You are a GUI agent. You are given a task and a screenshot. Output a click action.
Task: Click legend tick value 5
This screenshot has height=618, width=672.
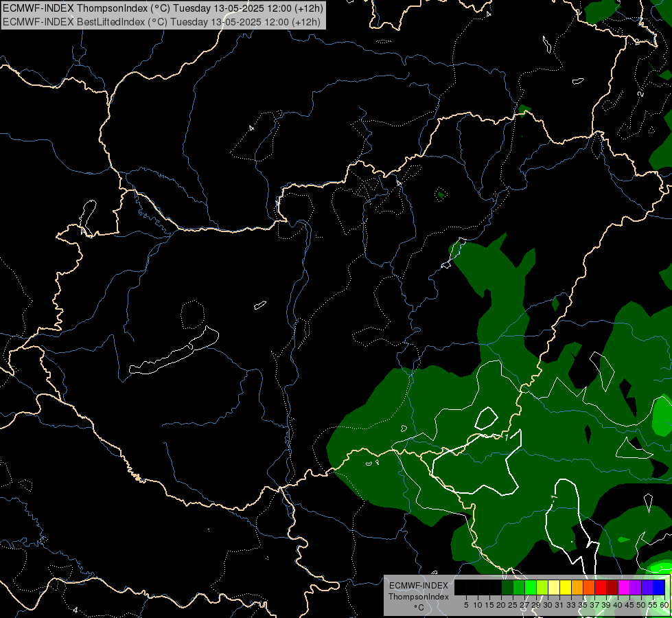coord(466,605)
